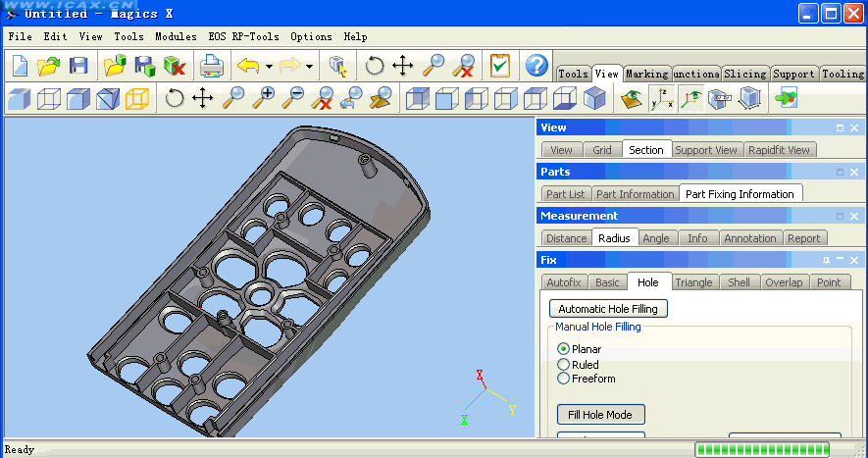Open the Redo history dropdown arrow
This screenshot has width=868, height=458.
click(x=310, y=67)
